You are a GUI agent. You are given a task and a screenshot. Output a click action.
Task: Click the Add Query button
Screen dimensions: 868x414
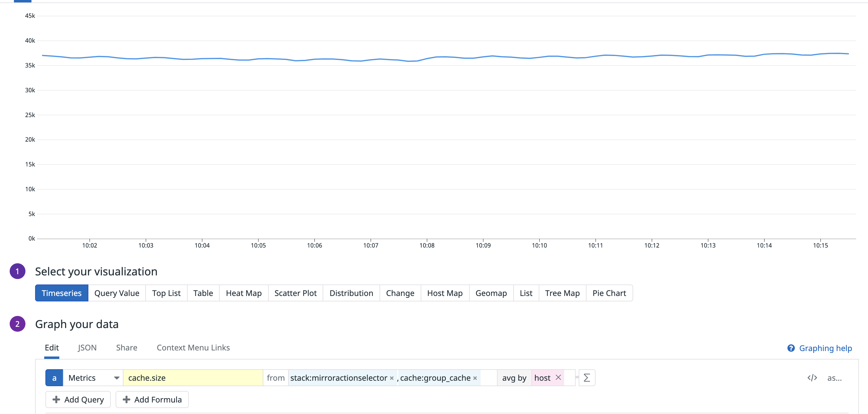point(78,399)
